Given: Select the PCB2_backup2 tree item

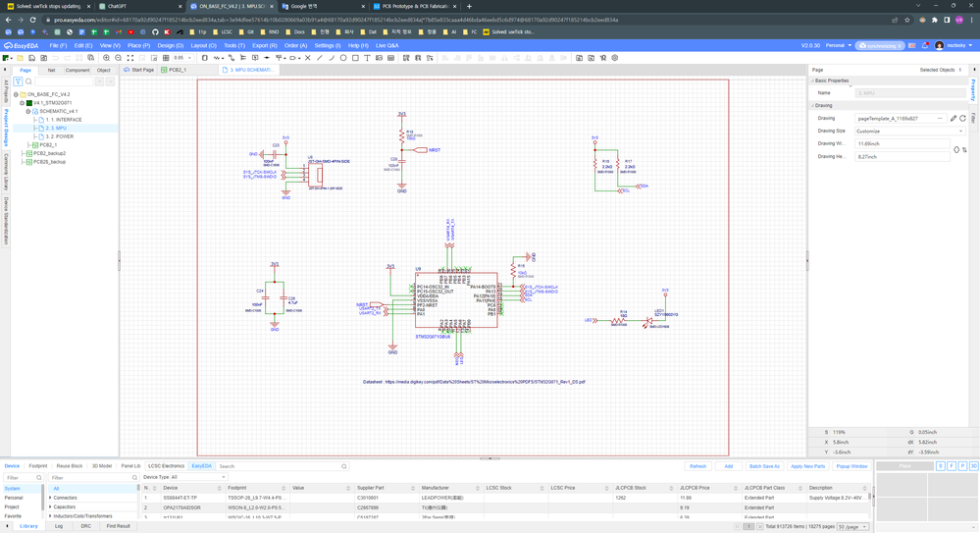Looking at the screenshot, I should click(x=49, y=153).
